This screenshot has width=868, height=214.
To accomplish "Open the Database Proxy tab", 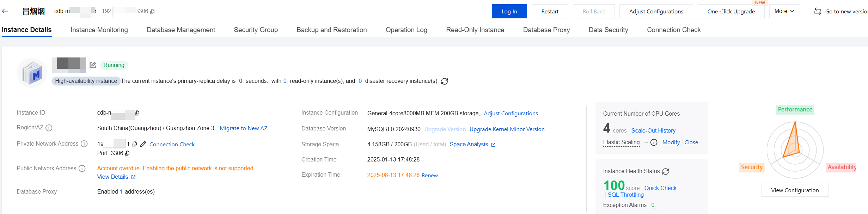I will click(x=546, y=30).
